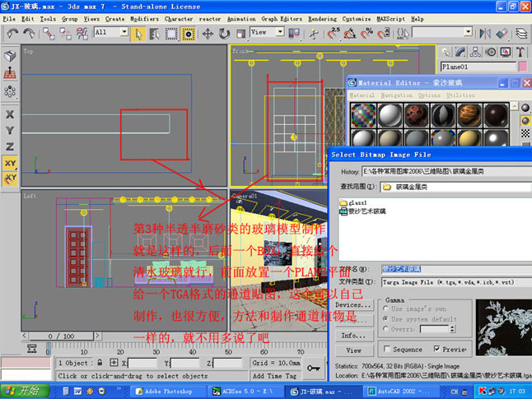Open Material menu in Material Editor
The width and height of the screenshot is (532, 399).
click(x=362, y=95)
